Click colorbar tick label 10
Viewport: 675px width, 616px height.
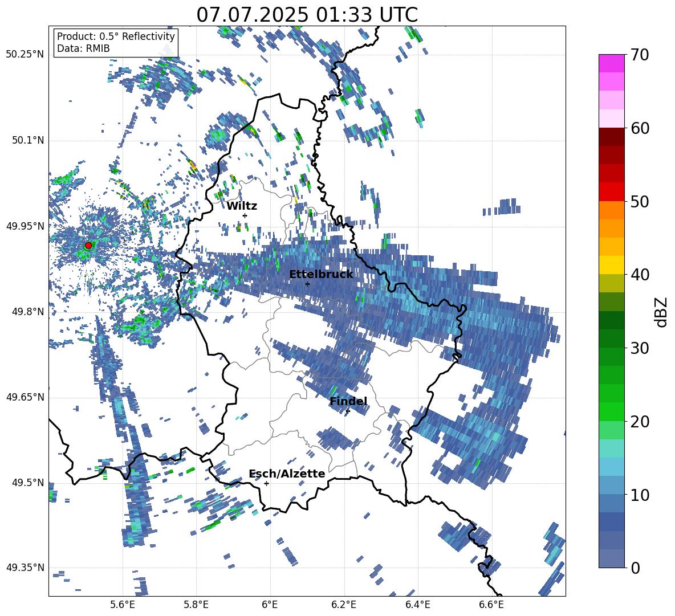point(640,495)
